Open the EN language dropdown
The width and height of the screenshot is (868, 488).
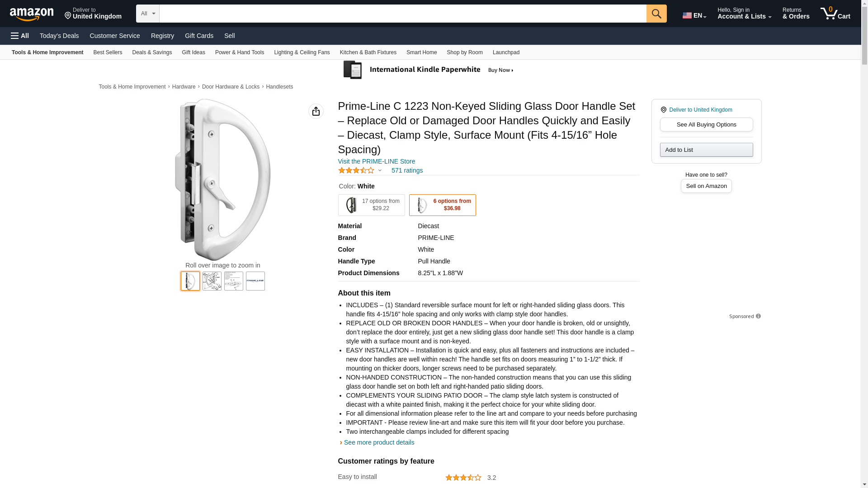tap(694, 15)
